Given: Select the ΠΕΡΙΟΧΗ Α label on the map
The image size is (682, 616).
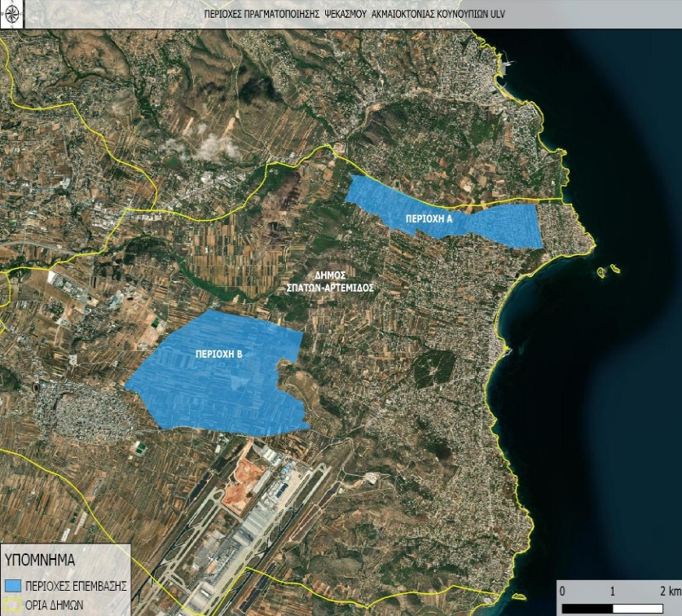Looking at the screenshot, I should (429, 219).
